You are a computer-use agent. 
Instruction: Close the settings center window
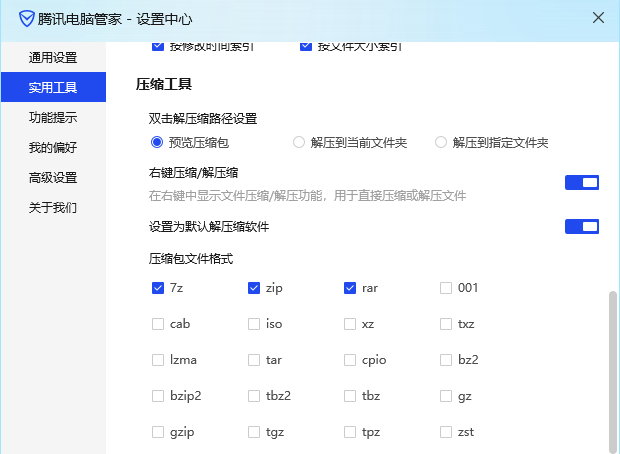tap(599, 18)
